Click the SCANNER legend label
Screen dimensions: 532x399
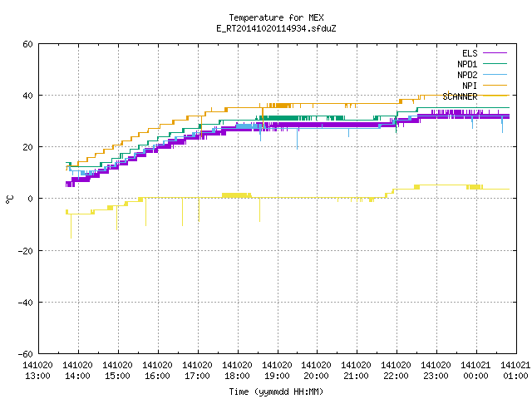460,96
